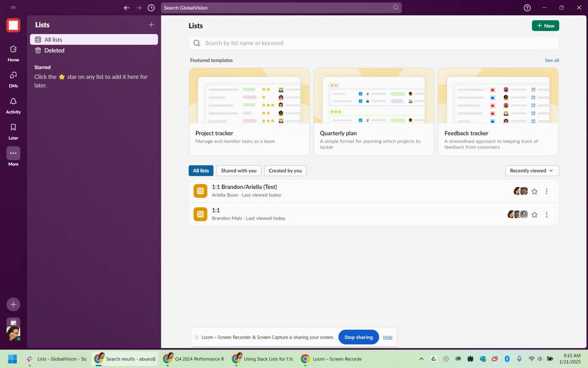Open the Activity bell icon
The width and height of the screenshot is (588, 368).
tap(13, 101)
